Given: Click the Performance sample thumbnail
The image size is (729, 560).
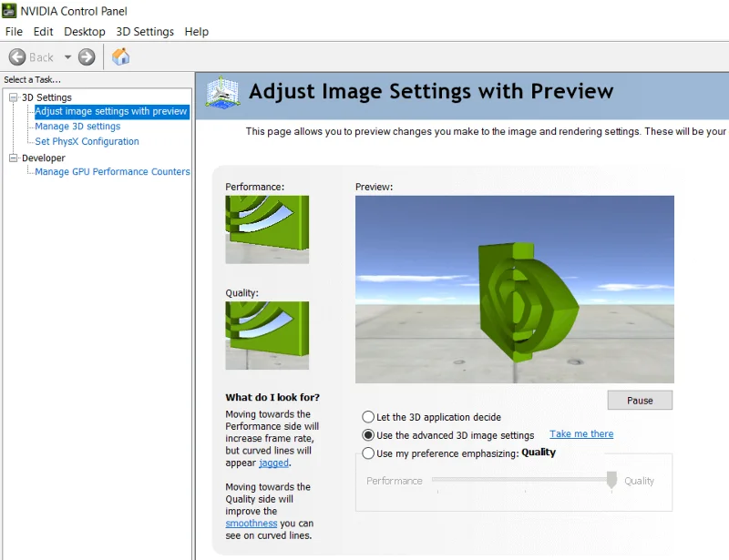Looking at the screenshot, I should click(x=267, y=229).
